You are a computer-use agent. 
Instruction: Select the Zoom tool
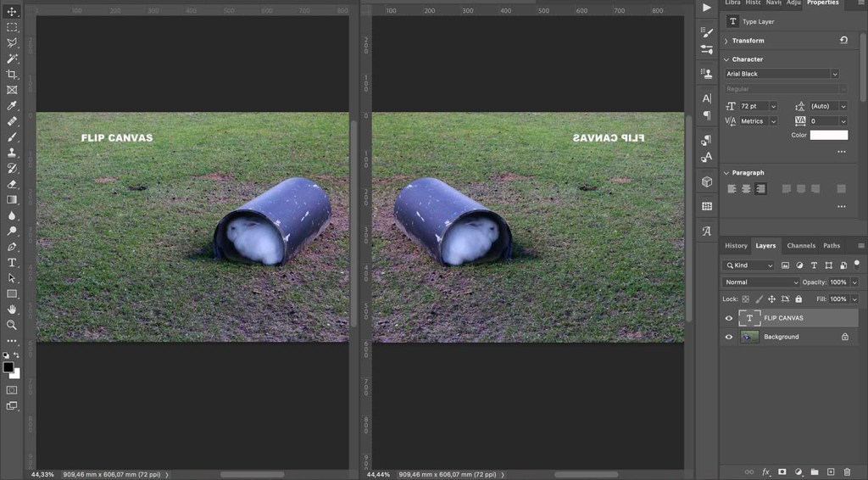(x=12, y=325)
